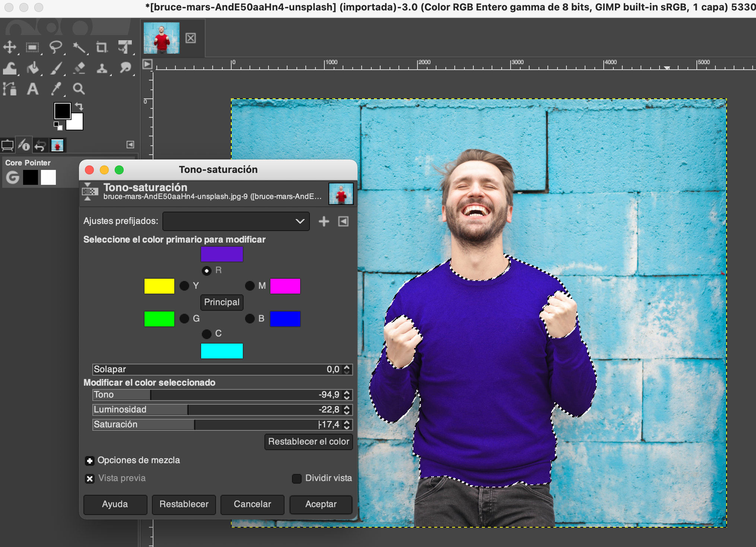This screenshot has width=756, height=547.
Task: Click the cyan color swatch below C
Action: (222, 351)
